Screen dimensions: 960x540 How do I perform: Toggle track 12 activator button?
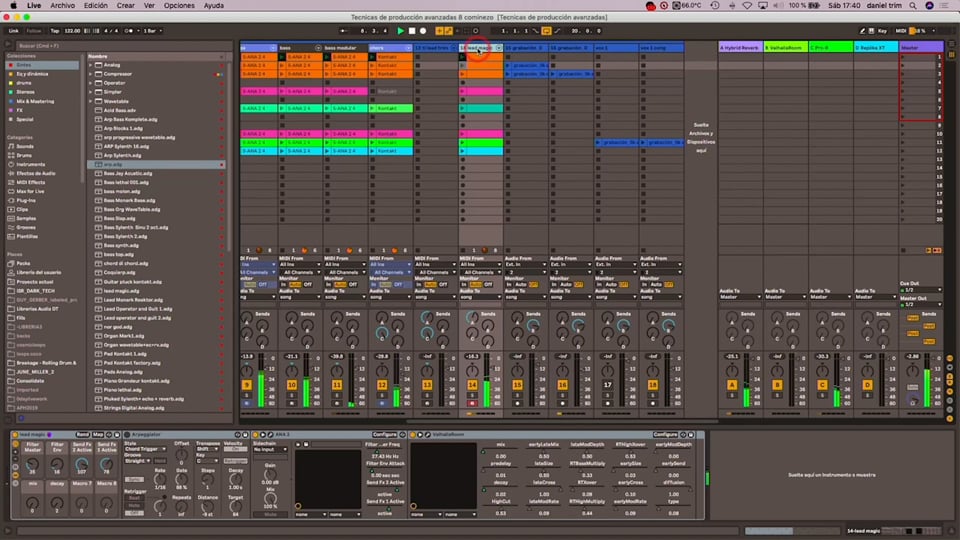[382, 385]
